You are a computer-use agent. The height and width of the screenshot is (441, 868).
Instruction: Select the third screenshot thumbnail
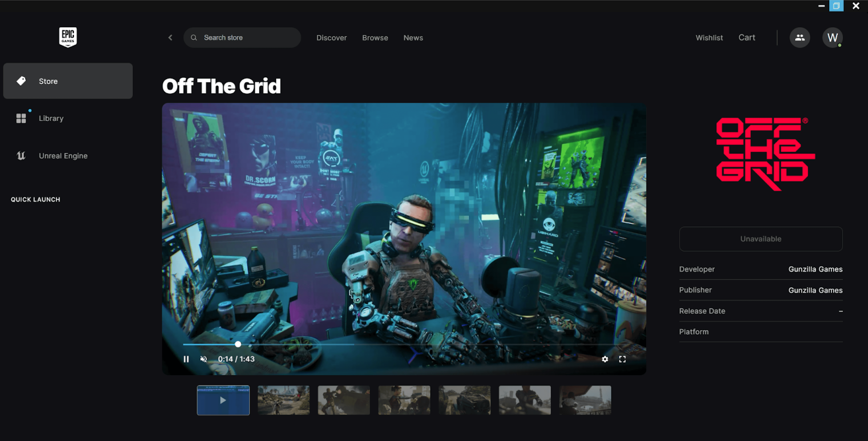pos(344,400)
